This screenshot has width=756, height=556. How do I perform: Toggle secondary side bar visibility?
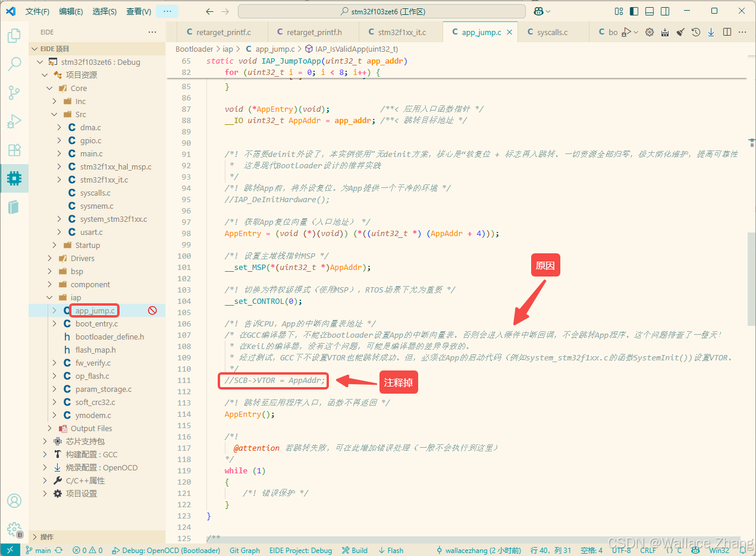(x=665, y=11)
